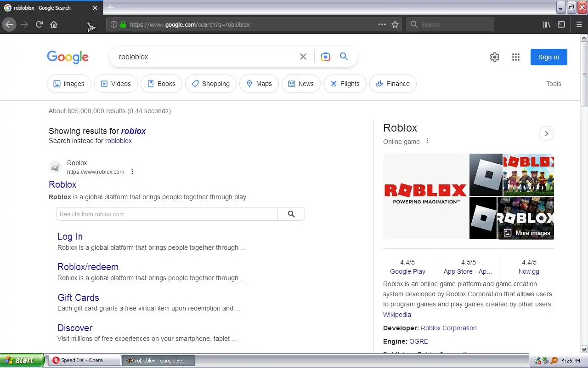Open the App Store rating link
Screen dimensions: 588x368
click(x=468, y=271)
